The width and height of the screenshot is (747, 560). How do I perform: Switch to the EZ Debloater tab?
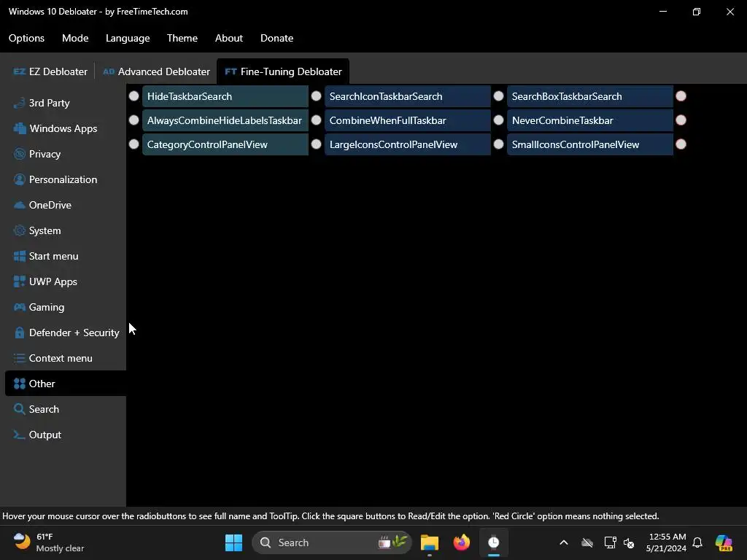coord(50,71)
